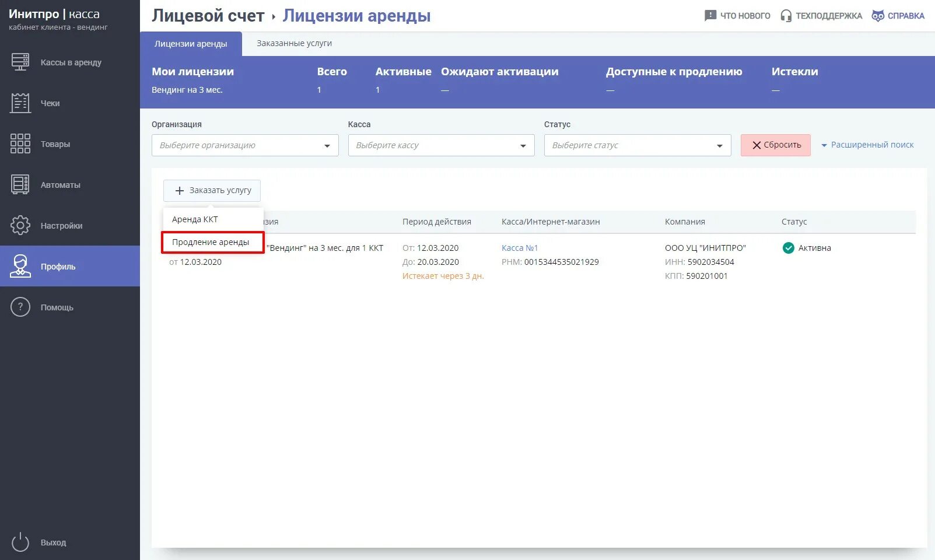The width and height of the screenshot is (935, 560).
Task: Open the Выберите организацию dropdown
Action: [x=244, y=145]
